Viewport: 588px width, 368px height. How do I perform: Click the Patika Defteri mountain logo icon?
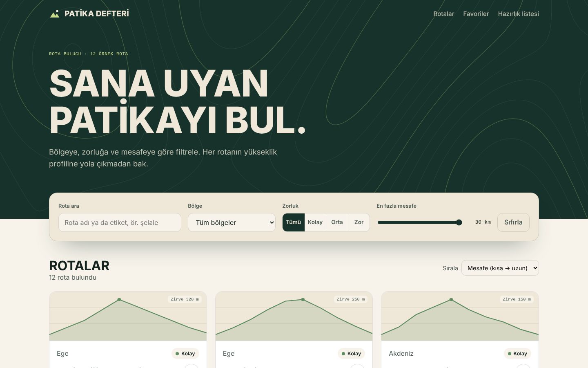pos(55,14)
